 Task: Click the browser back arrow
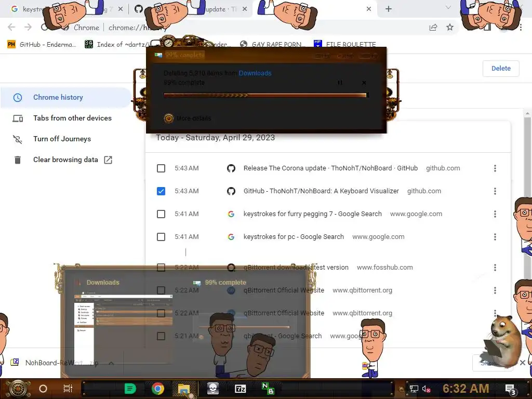11,28
